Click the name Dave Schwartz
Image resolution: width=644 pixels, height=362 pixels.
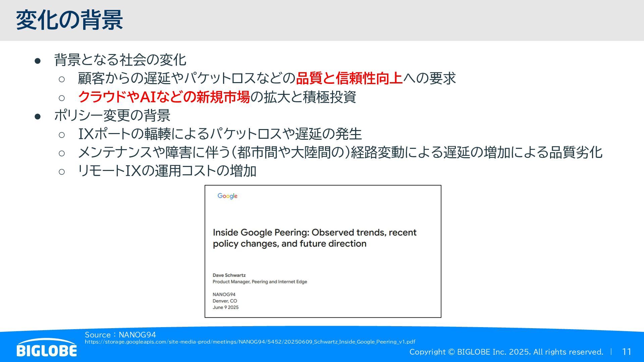point(229,275)
